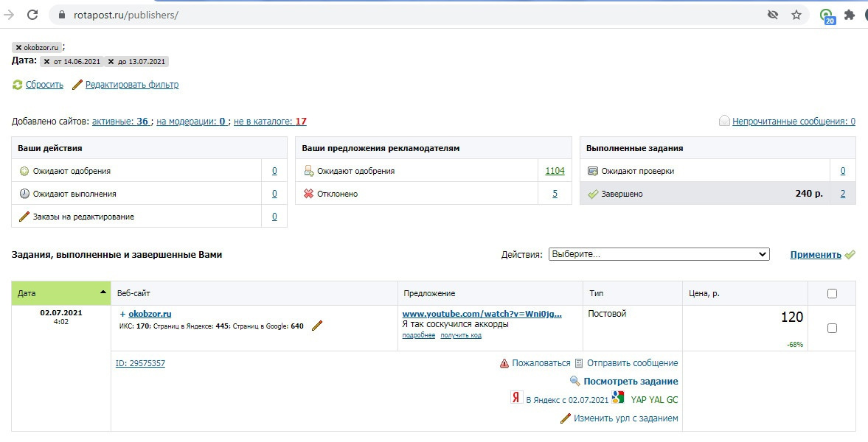Open the okobzor.ru website link

click(150, 314)
